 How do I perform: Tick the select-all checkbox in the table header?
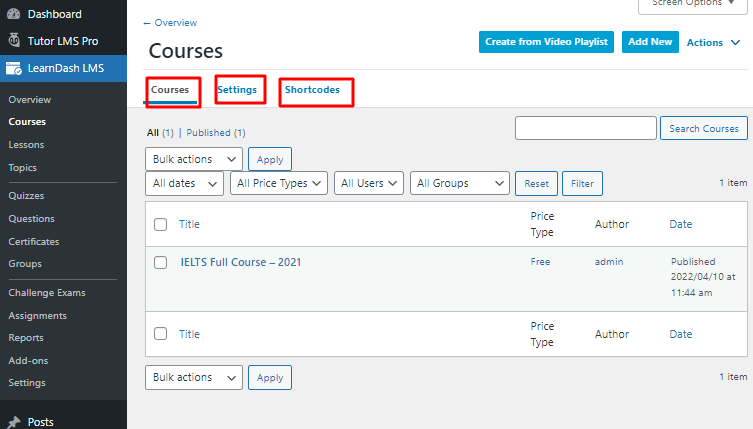point(160,224)
